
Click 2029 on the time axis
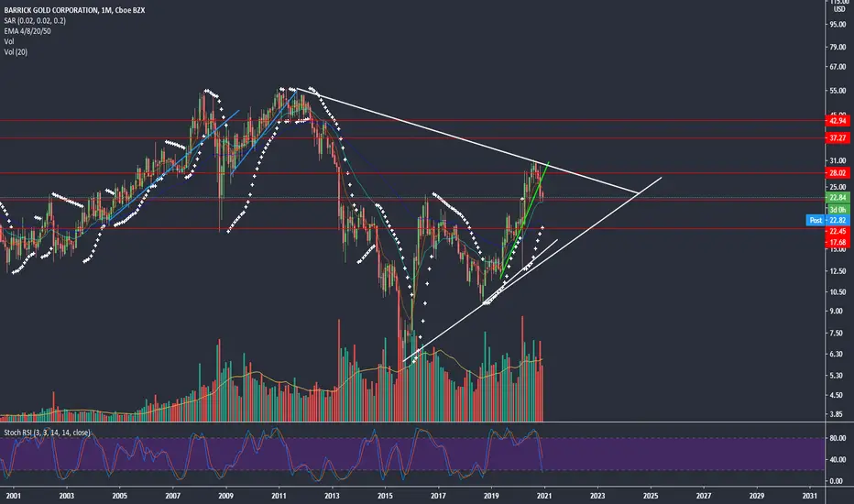click(x=757, y=496)
